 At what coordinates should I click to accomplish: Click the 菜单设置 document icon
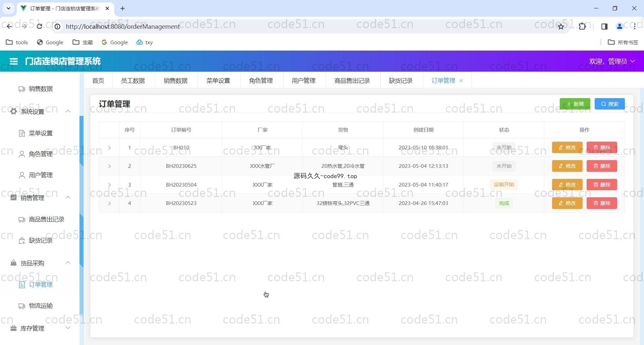[22, 134]
